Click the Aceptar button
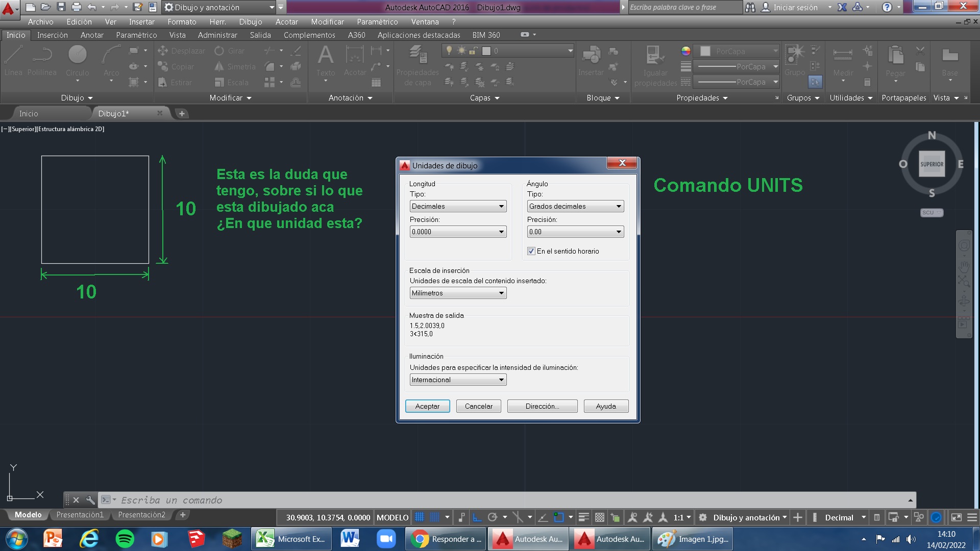The image size is (980, 551). click(427, 406)
